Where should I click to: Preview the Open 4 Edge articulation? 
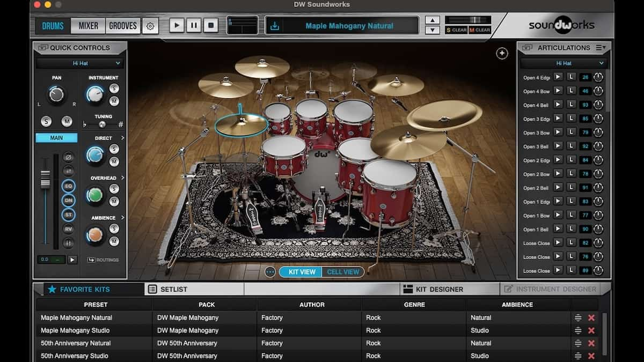point(558,77)
